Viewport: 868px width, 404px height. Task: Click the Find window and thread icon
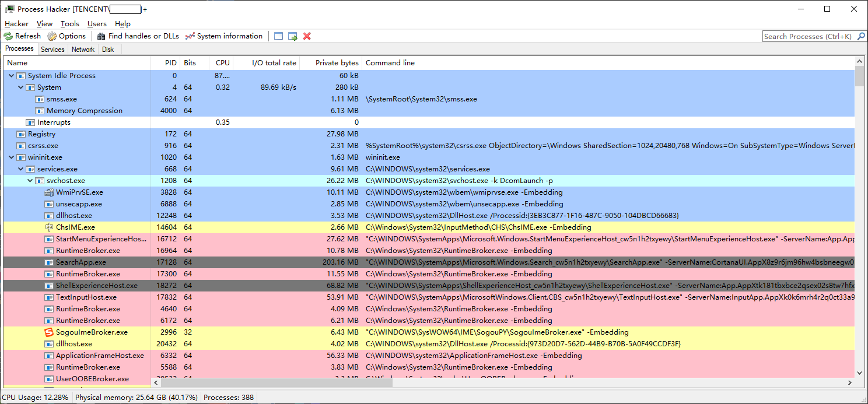coord(292,36)
